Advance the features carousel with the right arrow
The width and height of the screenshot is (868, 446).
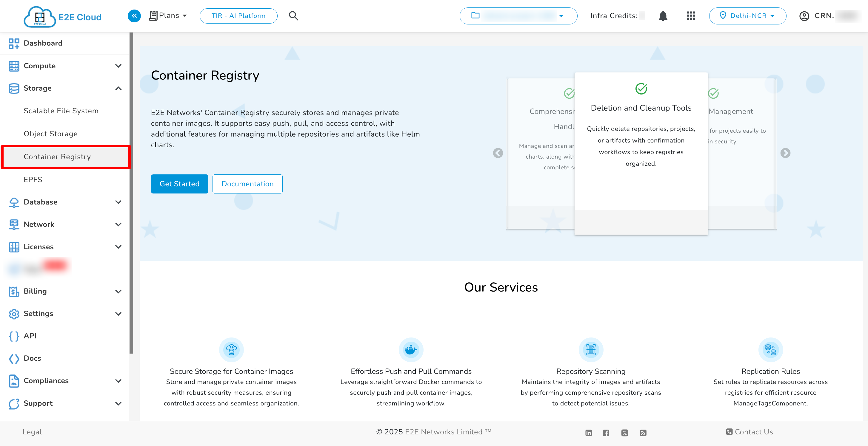tap(785, 153)
